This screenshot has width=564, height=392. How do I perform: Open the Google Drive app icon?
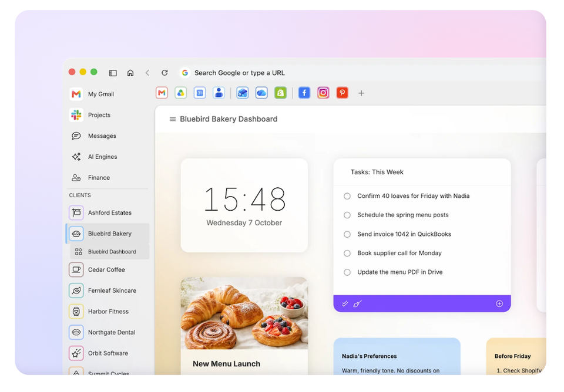180,93
